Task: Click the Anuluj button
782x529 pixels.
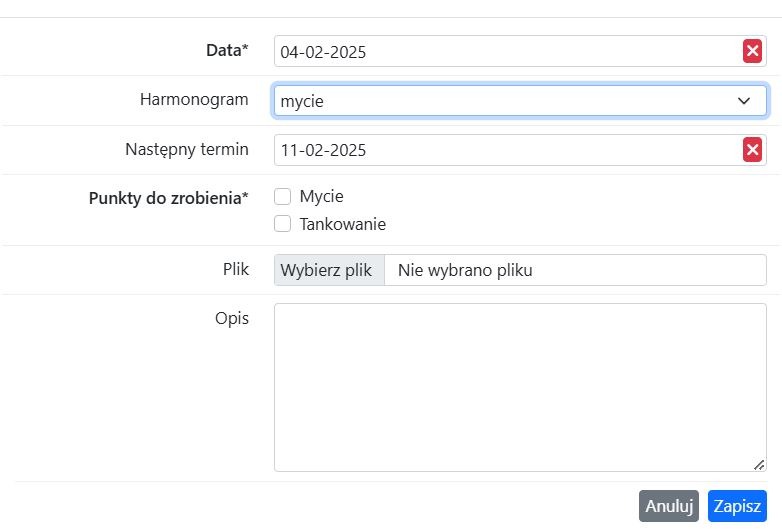Action: click(669, 506)
